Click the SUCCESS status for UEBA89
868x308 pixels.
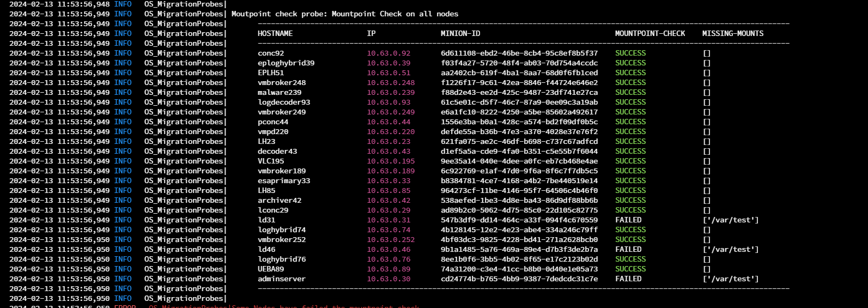(630, 269)
